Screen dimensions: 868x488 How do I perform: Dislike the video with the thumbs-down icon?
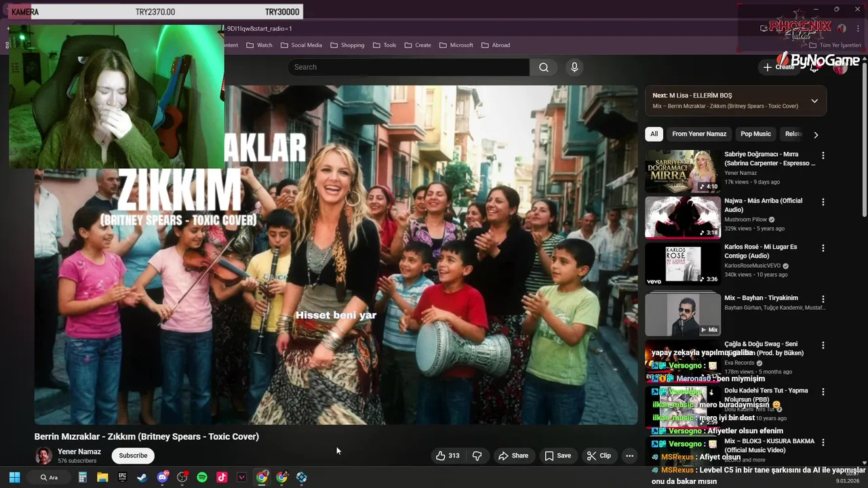(x=477, y=455)
